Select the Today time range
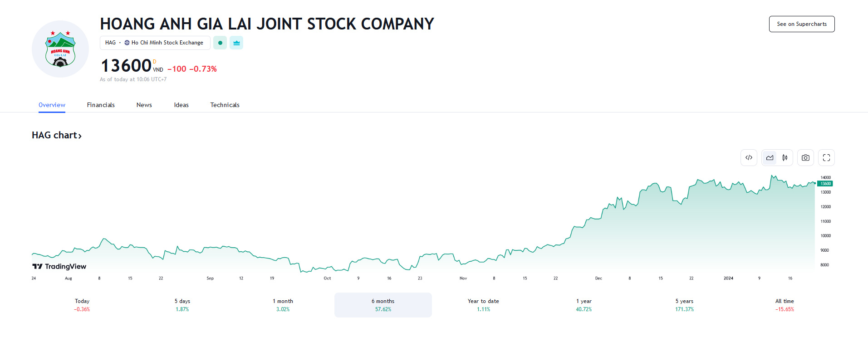Screen dimensions: 868x342 pos(82,305)
